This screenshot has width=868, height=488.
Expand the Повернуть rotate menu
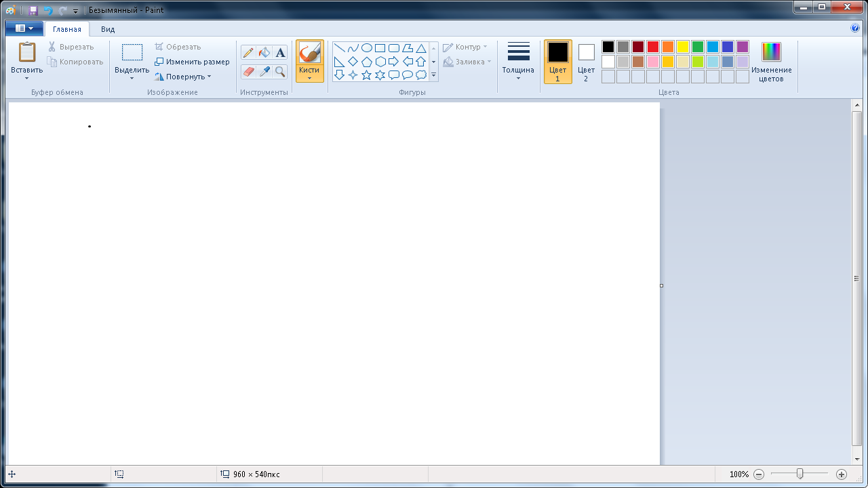click(x=183, y=77)
